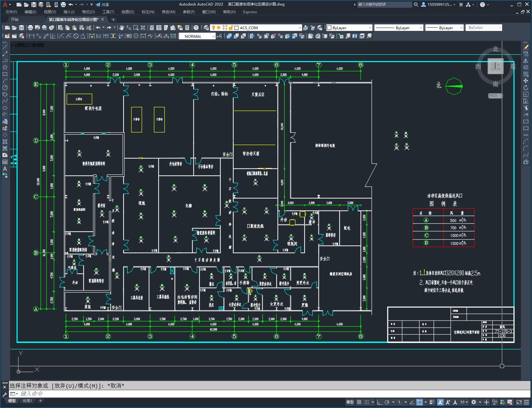
Task: Open the ByLayer linetype dropdown
Action: [x=421, y=28]
